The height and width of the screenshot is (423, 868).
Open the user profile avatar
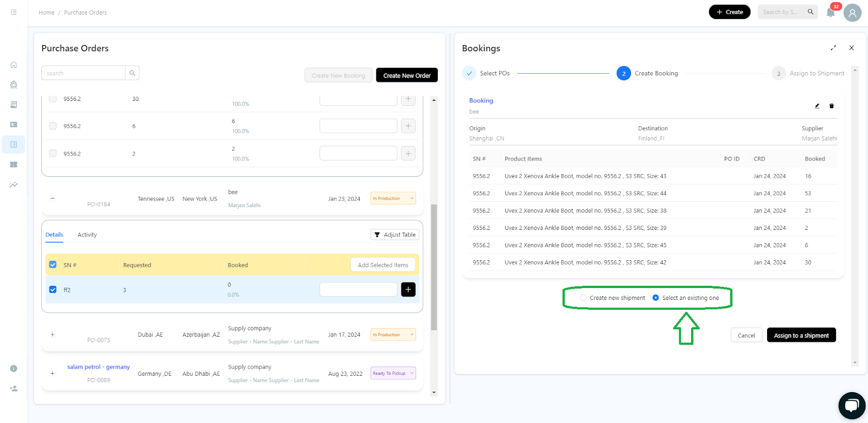pos(852,12)
